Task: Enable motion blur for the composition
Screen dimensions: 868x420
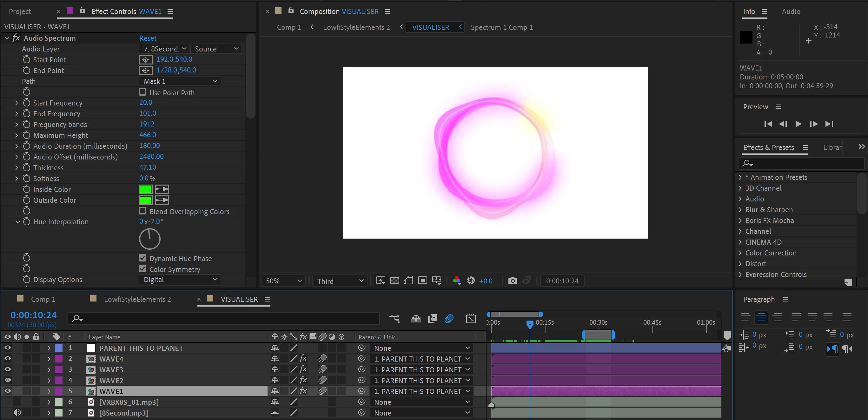Action: pyautogui.click(x=449, y=318)
